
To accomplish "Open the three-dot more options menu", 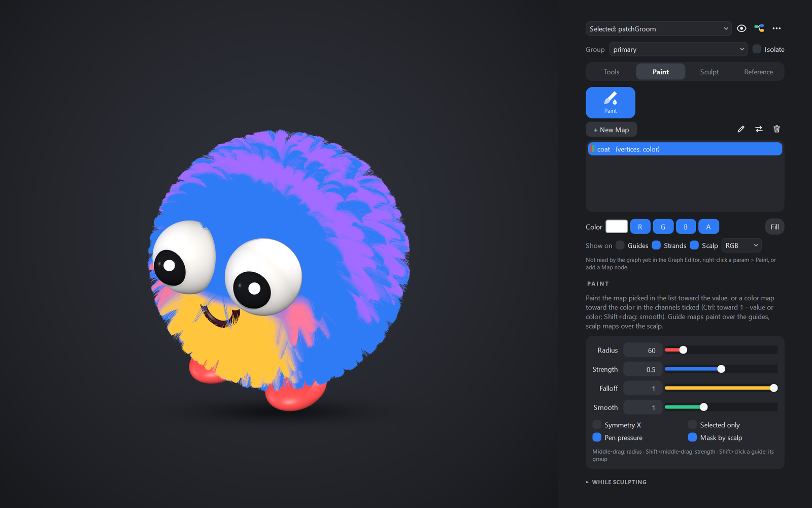I will point(776,28).
